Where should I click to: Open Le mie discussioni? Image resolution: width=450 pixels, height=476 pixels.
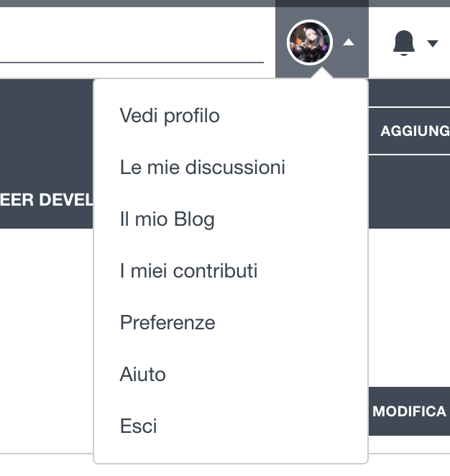(203, 168)
